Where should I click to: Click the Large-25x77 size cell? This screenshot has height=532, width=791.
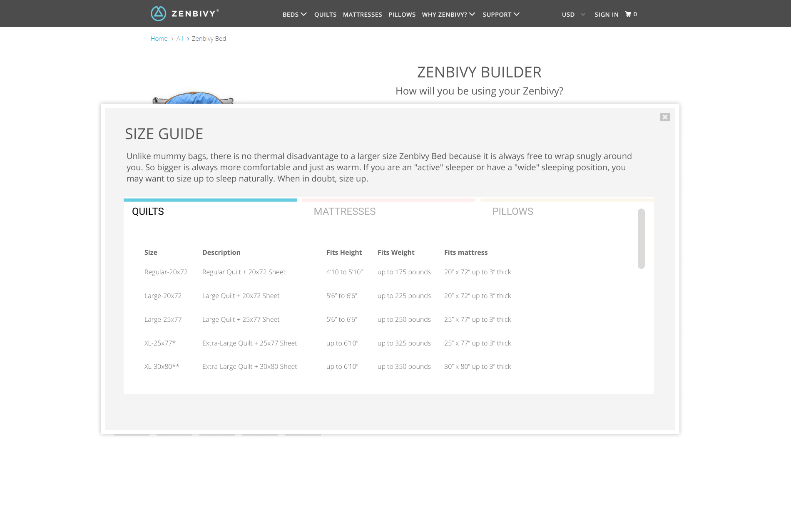coord(163,319)
